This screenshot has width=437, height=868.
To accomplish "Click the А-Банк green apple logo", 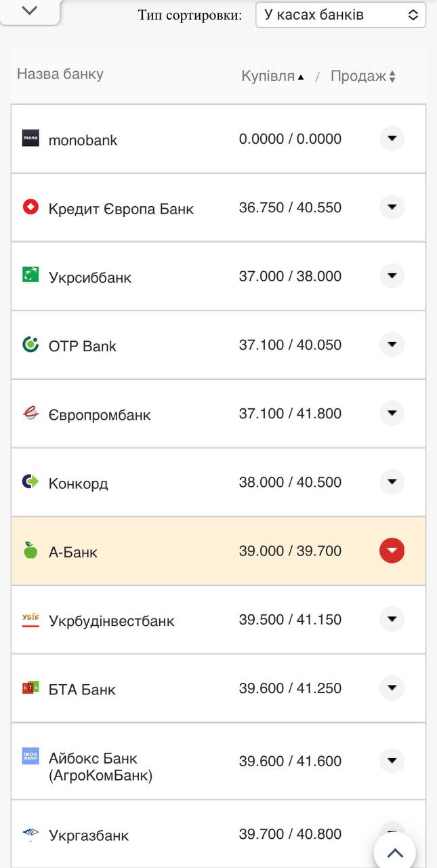I will tap(30, 551).
